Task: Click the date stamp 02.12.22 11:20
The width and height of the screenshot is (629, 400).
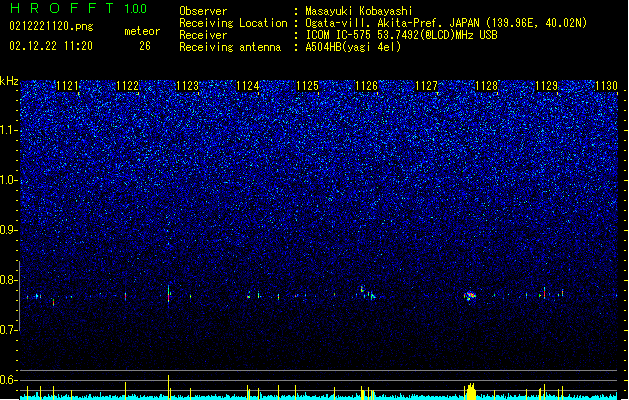Action: pyautogui.click(x=51, y=46)
